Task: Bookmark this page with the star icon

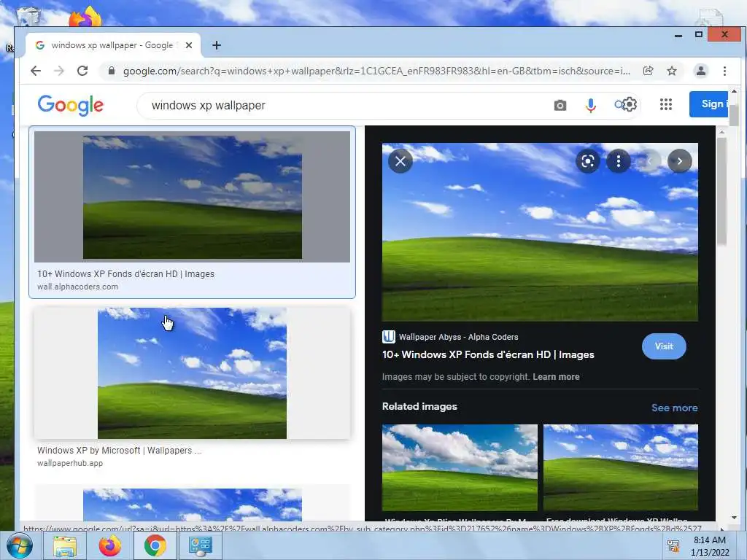Action: [x=672, y=71]
